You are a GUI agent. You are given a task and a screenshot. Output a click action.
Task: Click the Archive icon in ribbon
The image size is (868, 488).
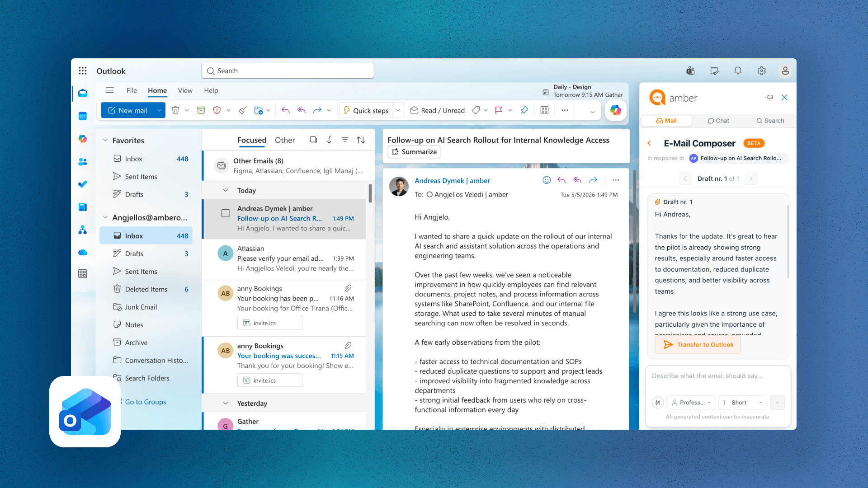[201, 110]
